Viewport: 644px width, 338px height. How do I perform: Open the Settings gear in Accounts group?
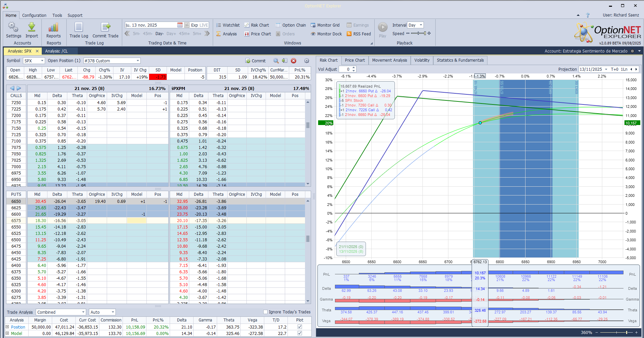[x=13, y=27]
